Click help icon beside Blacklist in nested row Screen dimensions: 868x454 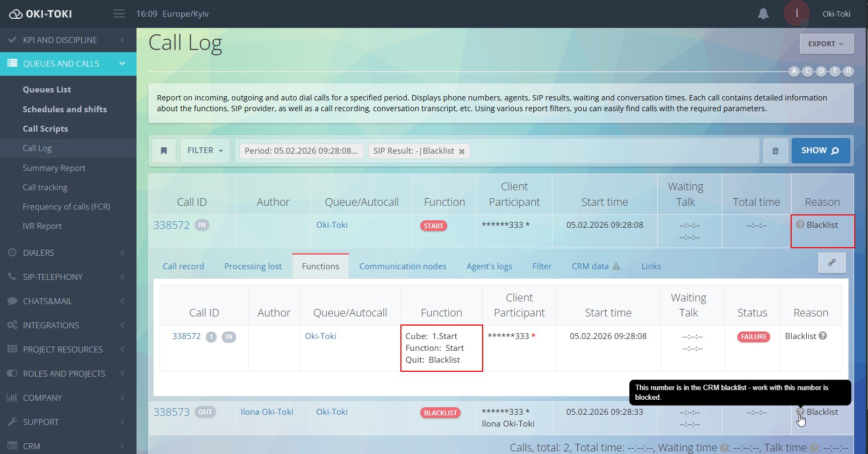[x=823, y=336]
